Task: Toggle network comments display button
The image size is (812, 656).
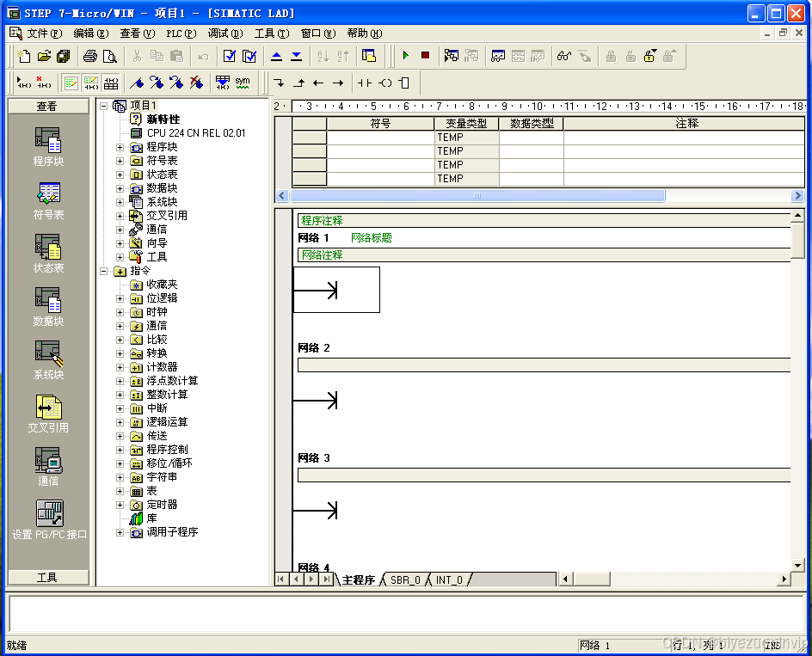Action: [x=90, y=83]
